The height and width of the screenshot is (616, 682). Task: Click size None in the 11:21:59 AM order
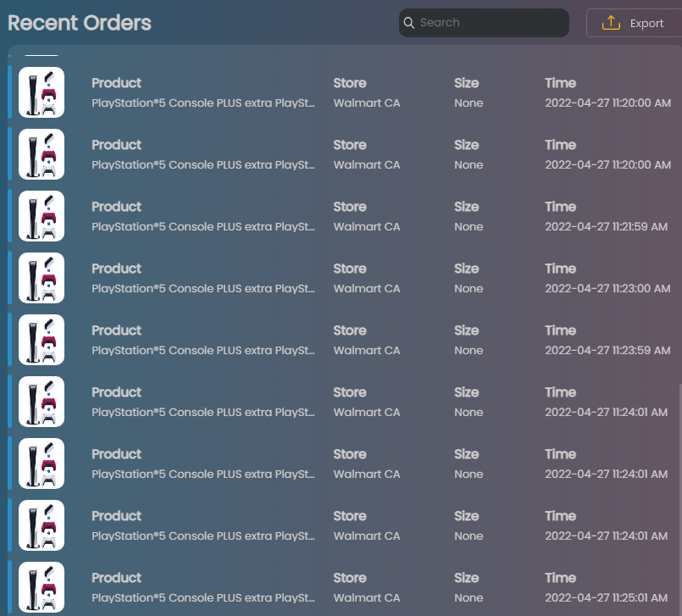469,226
